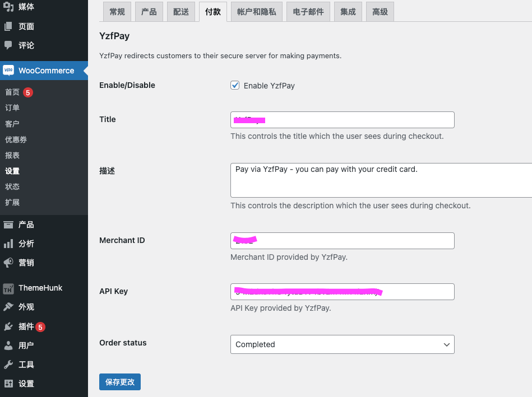Image resolution: width=532 pixels, height=397 pixels.
Task: Open WooCommerce 设置 submenu link
Action: pyautogui.click(x=12, y=171)
